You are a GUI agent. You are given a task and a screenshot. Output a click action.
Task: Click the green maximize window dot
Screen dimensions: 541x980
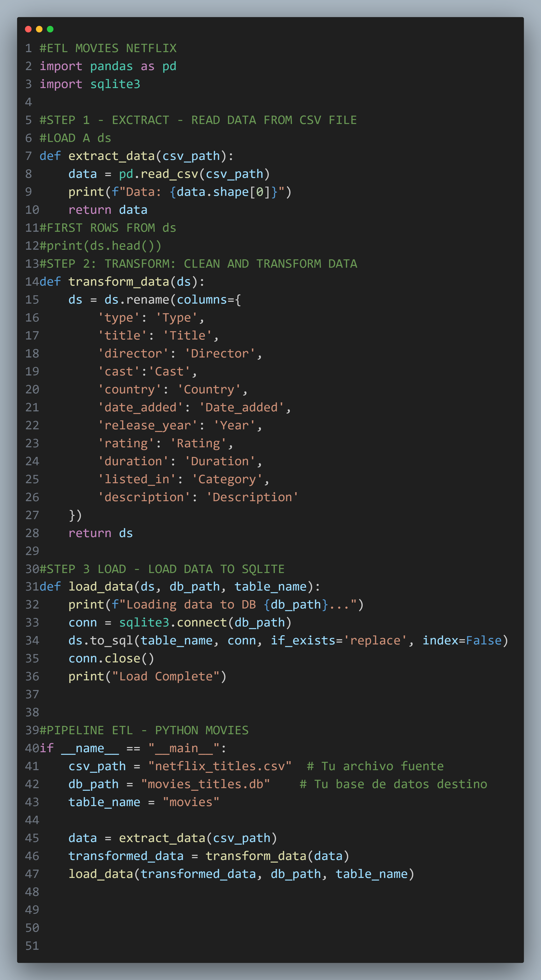50,29
